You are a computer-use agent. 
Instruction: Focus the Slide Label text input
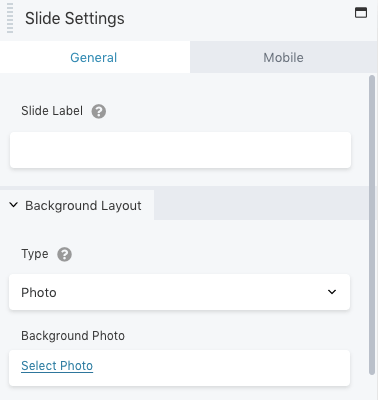180,150
